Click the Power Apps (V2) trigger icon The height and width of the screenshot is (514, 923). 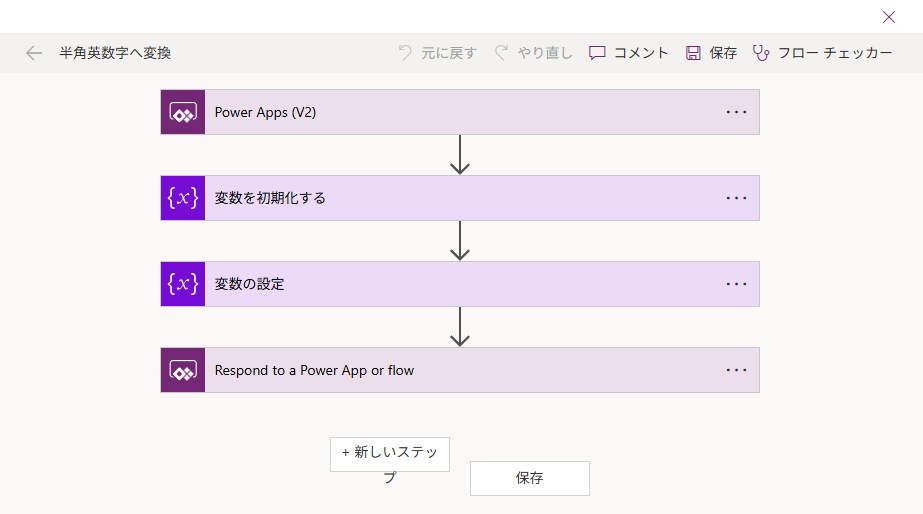click(x=183, y=112)
